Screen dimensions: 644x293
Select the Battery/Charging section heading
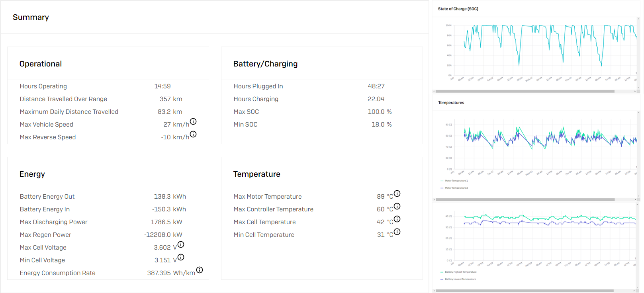coord(265,64)
